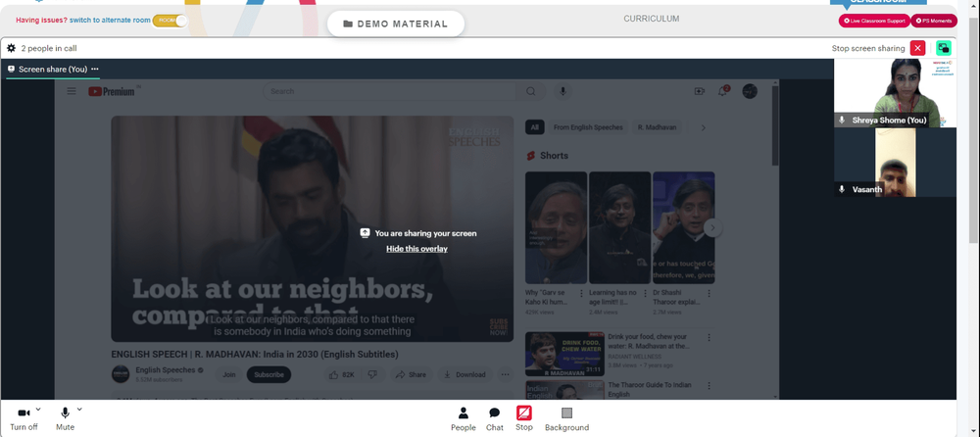Open the People panel
The height and width of the screenshot is (437, 980).
pos(464,418)
